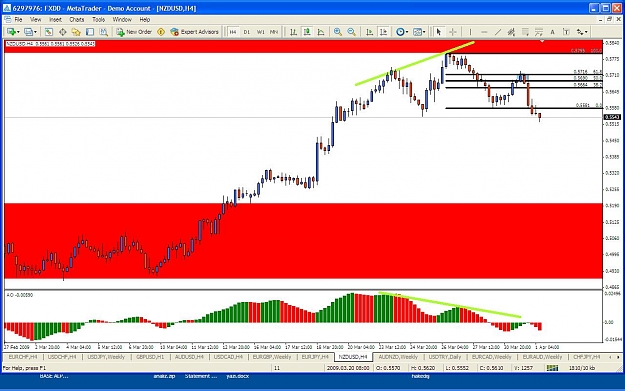Toggle Chart Shift icon
Image resolution: width=625 pixels, height=391 pixels.
[x=383, y=32]
